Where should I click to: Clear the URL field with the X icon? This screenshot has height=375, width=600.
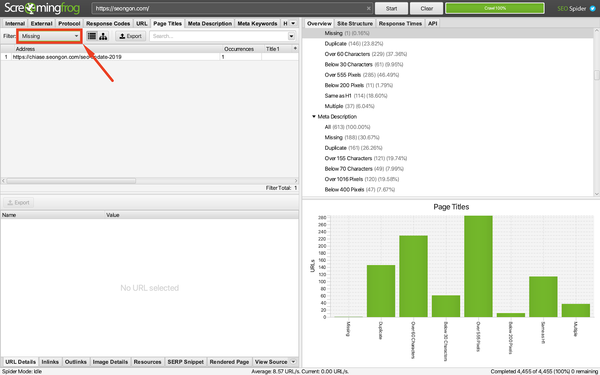[368, 8]
